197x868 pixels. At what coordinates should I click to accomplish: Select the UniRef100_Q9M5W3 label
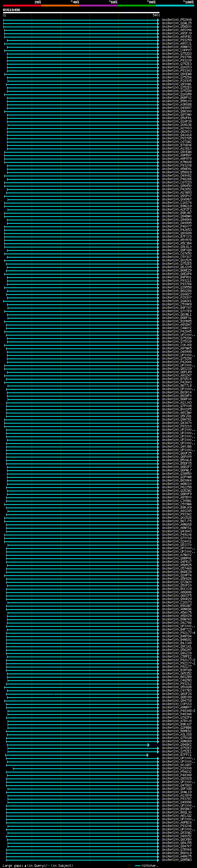[x=177, y=860]
